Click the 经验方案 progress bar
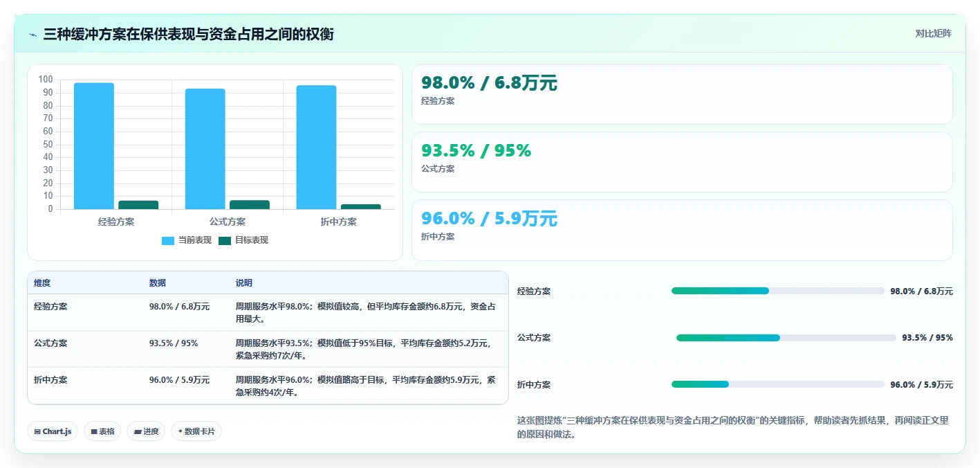Screen dimensions: 980x468 (x=778, y=291)
